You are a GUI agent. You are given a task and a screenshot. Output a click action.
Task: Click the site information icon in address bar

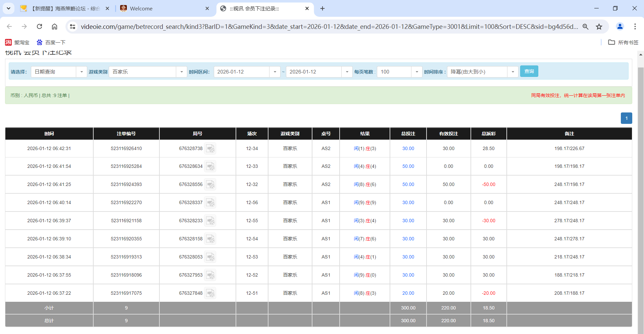coord(72,27)
